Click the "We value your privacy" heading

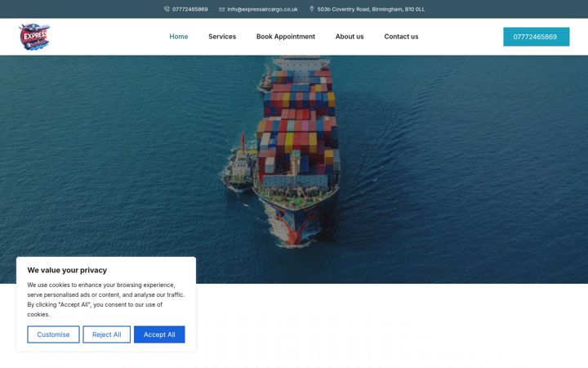coord(67,270)
